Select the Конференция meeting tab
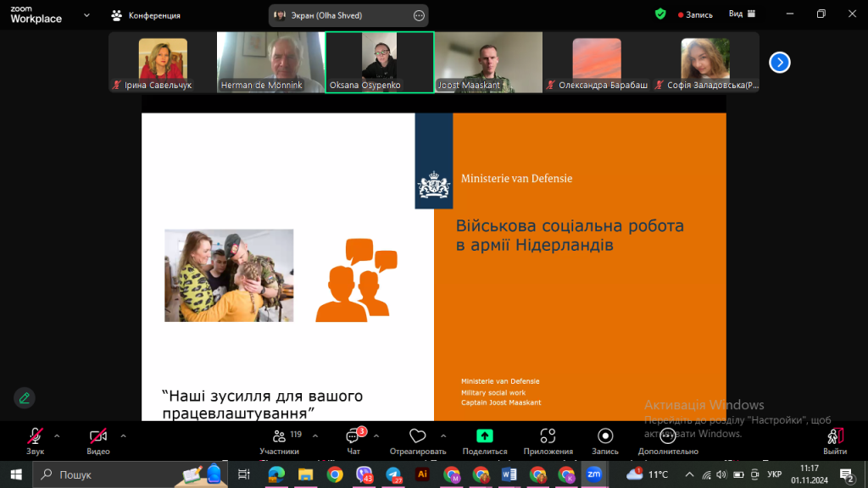Viewport: 868px width, 488px height. click(x=146, y=15)
